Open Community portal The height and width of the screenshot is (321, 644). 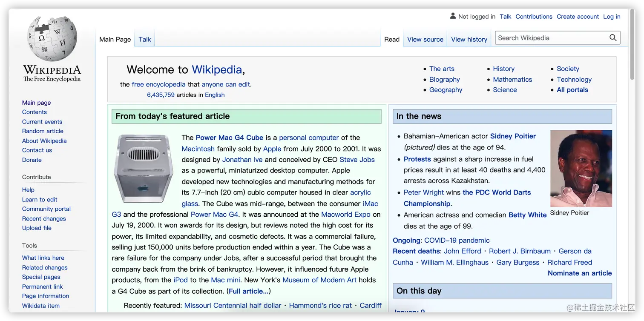46,209
